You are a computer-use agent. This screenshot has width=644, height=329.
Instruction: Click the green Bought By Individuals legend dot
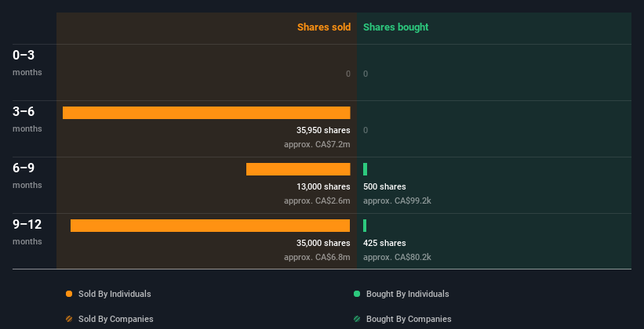pyautogui.click(x=357, y=294)
